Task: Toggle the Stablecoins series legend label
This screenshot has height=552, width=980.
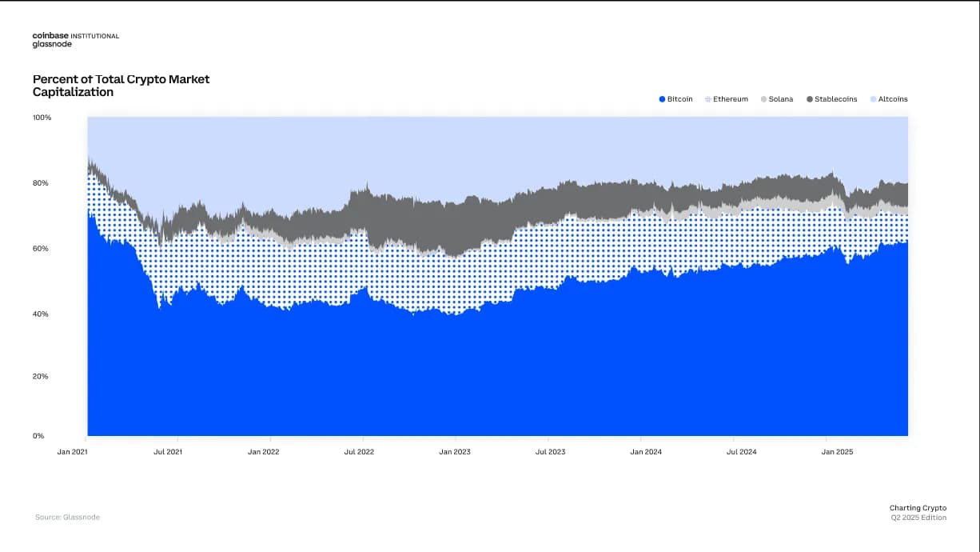Action: [x=836, y=99]
